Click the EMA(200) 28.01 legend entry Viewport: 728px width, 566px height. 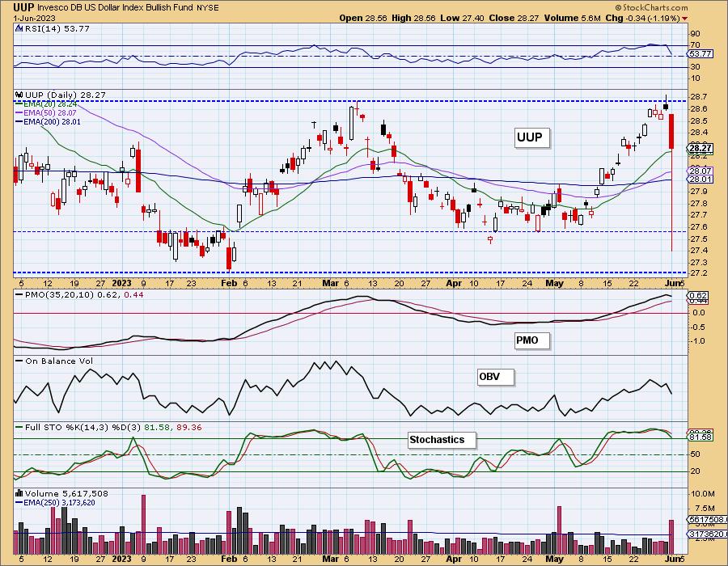[x=53, y=121]
